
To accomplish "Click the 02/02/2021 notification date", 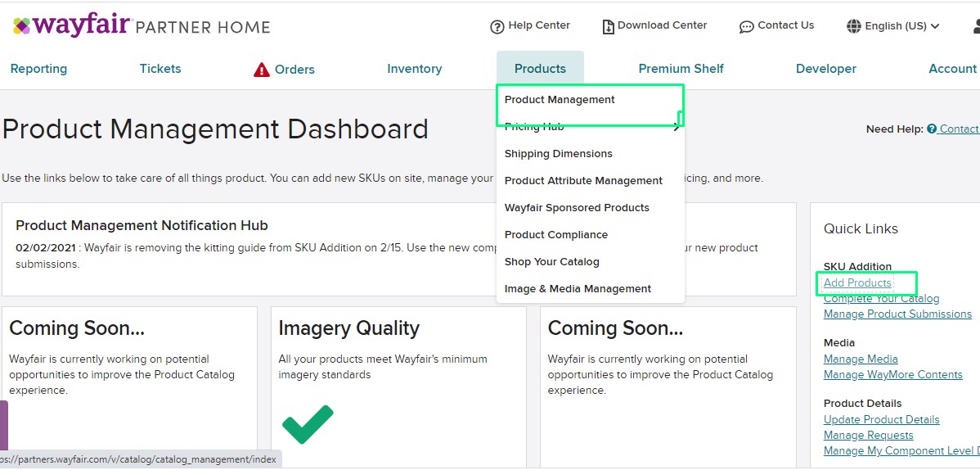I will coord(45,248).
